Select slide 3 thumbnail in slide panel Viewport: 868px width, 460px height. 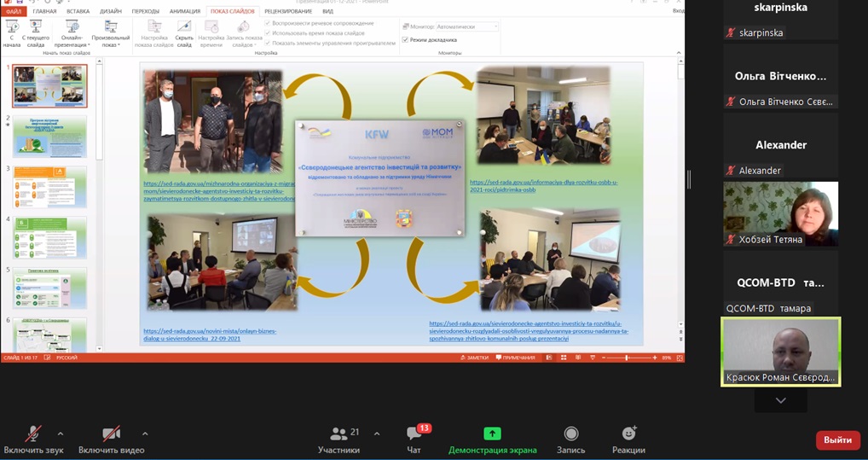[49, 187]
